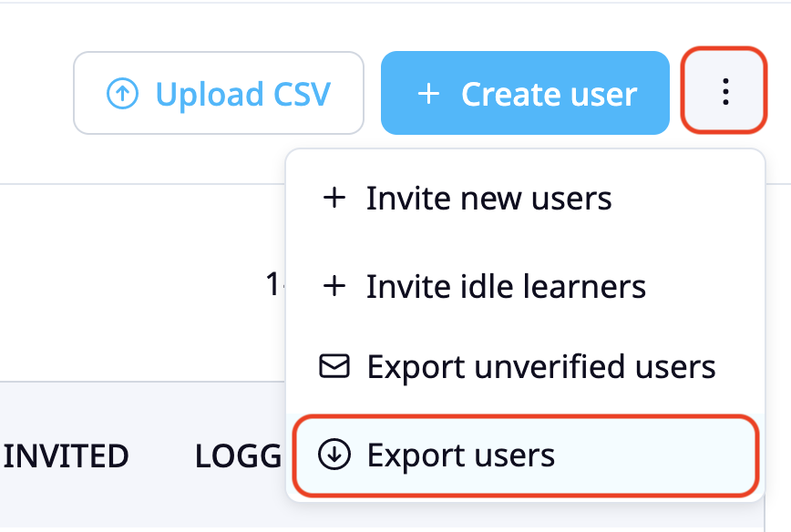The width and height of the screenshot is (791, 532).
Task: Choose Invite idle learners menu entry
Action: coord(525,286)
